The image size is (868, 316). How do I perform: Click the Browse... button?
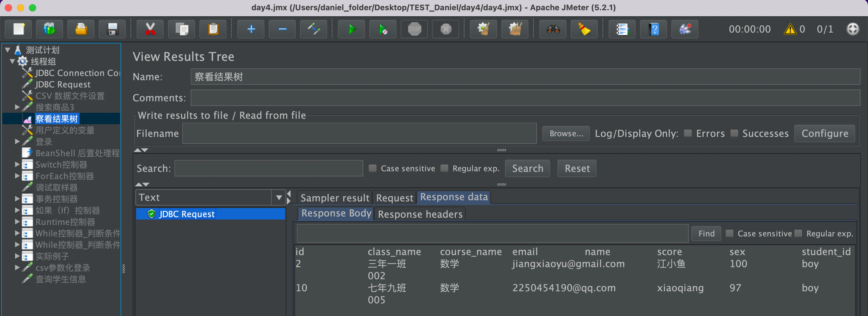(x=566, y=134)
